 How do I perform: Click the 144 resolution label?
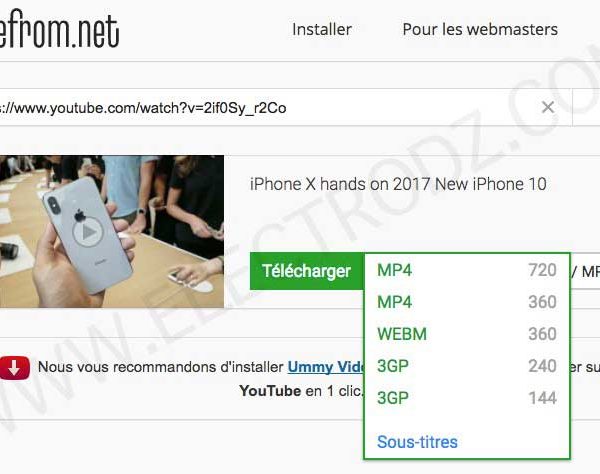(543, 398)
